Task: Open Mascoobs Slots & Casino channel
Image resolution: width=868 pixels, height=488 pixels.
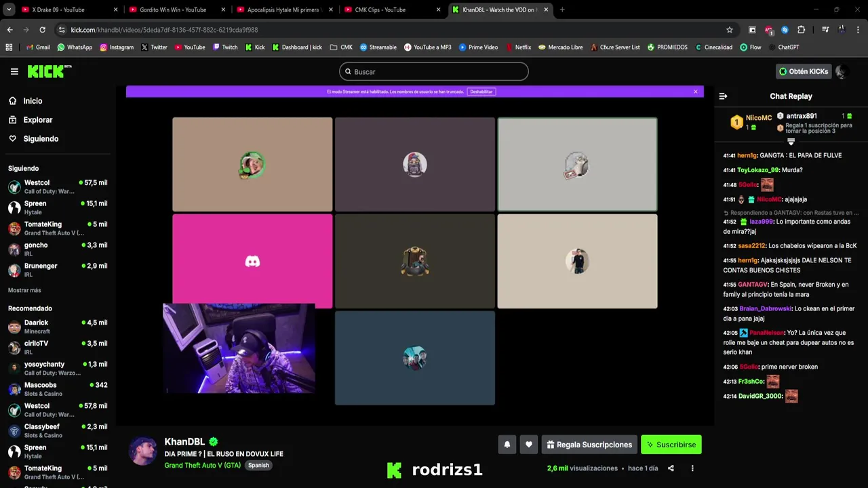Action: 57,389
